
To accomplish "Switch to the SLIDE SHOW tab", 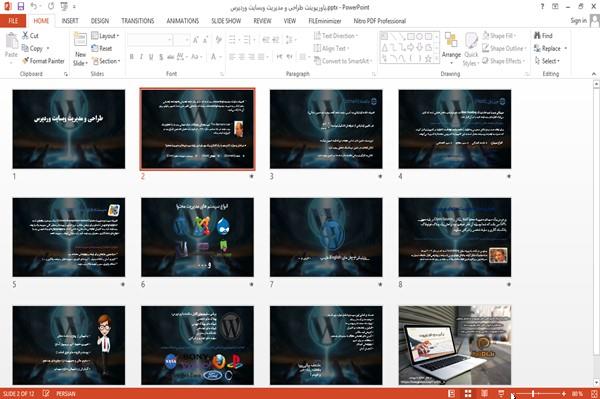I will [x=226, y=21].
